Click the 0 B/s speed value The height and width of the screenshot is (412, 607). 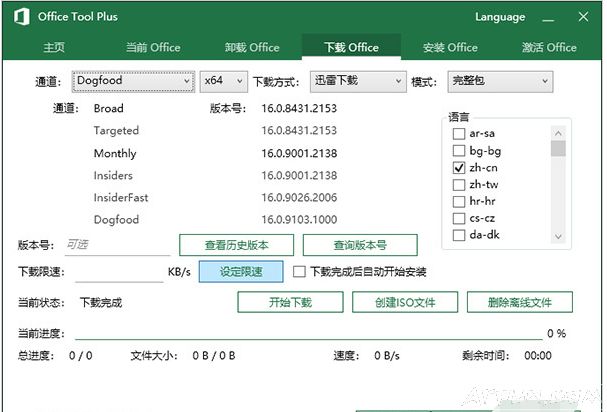coord(387,355)
